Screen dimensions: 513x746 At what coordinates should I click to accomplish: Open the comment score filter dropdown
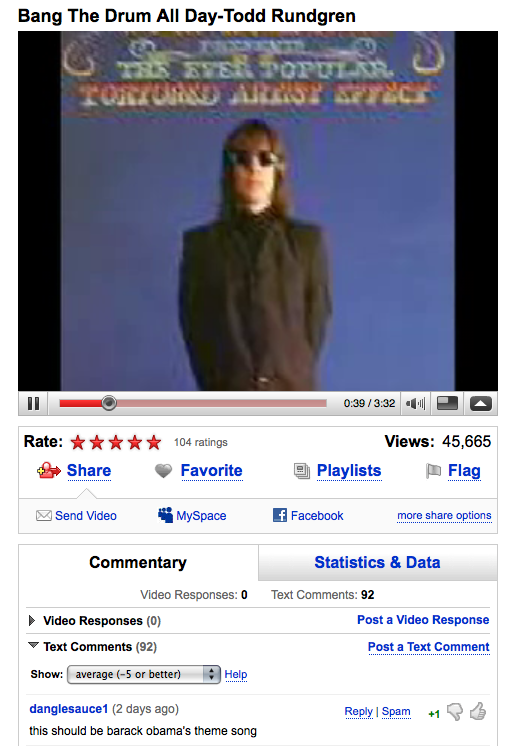click(x=144, y=674)
